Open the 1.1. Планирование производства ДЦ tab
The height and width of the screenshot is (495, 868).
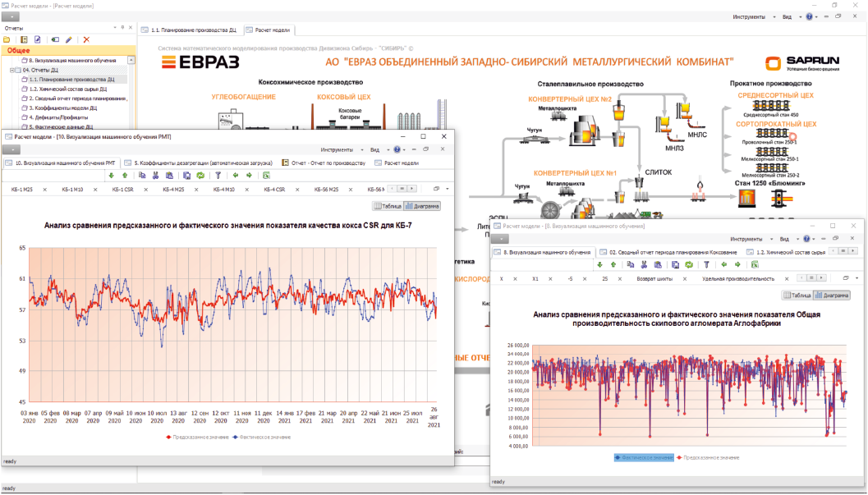tap(190, 30)
